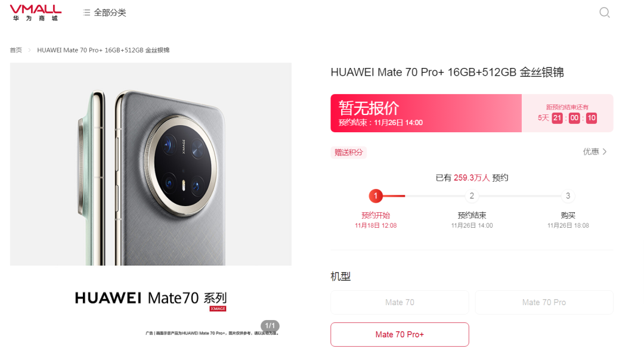Click the 1/1 image counter badge
The width and height of the screenshot is (644, 351).
pyautogui.click(x=270, y=325)
